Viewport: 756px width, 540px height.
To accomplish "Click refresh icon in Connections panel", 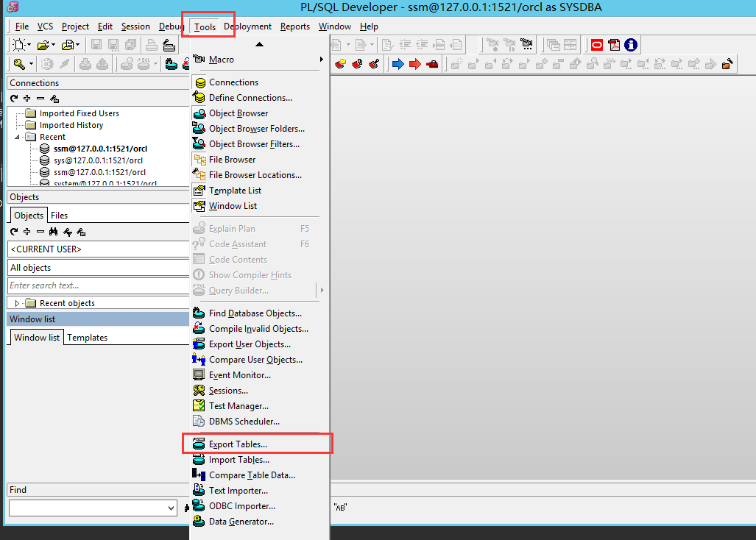I will click(14, 99).
